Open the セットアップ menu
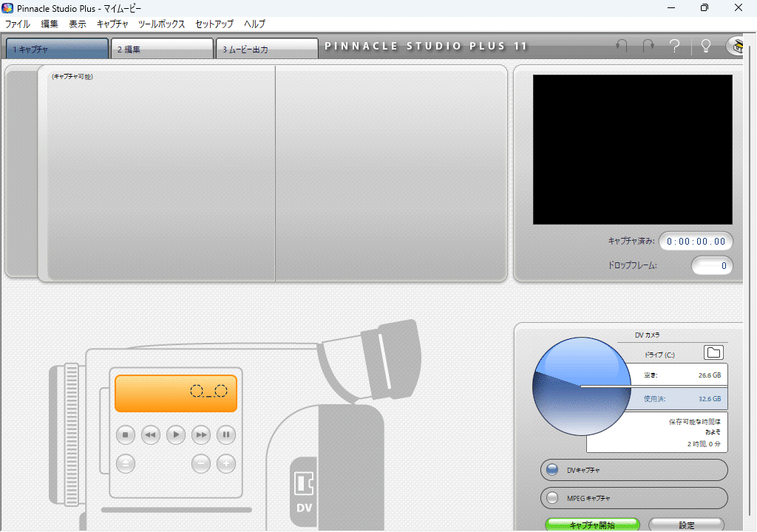The image size is (757, 532). pyautogui.click(x=214, y=24)
